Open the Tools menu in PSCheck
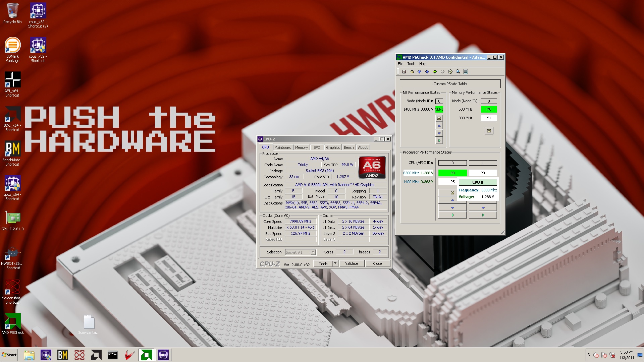644x362 pixels. click(x=411, y=64)
